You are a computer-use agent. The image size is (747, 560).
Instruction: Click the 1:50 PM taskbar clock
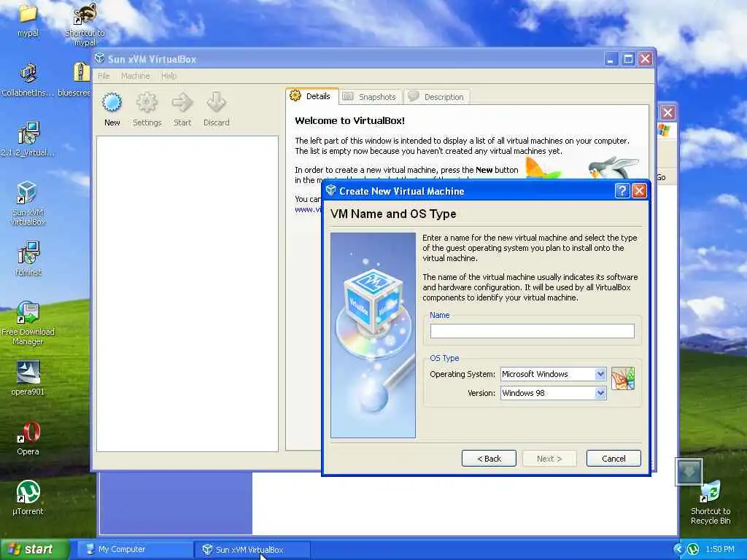[x=720, y=550]
